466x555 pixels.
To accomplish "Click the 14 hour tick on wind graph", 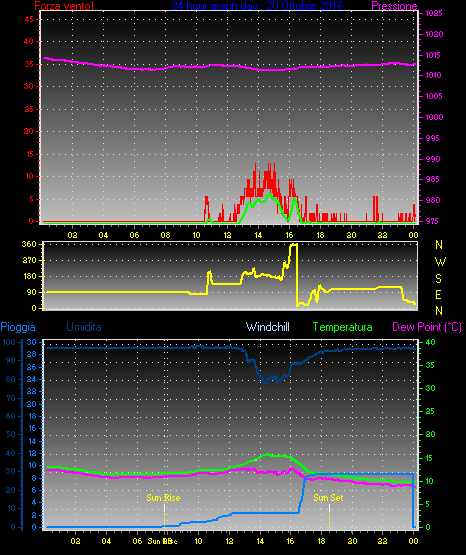I will tap(258, 235).
